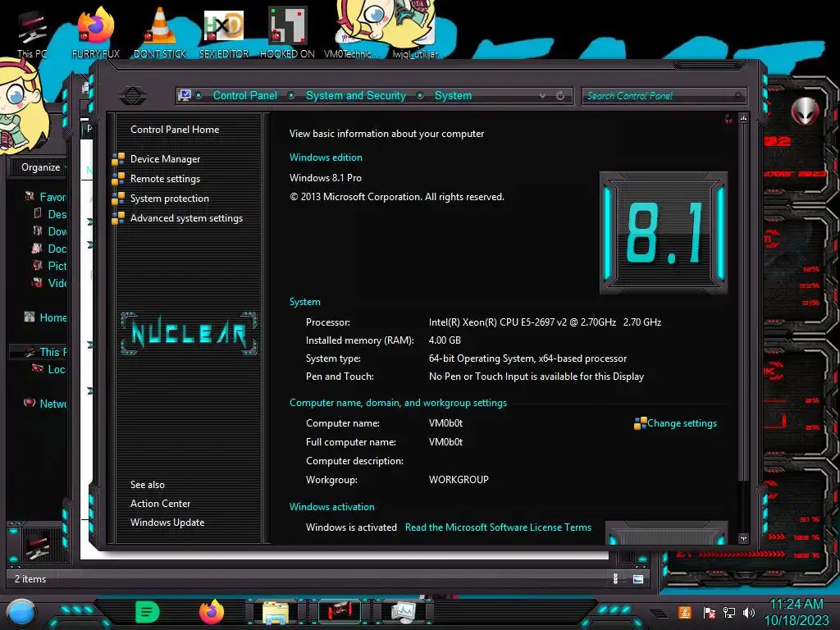Open green chat app on taskbar
Image resolution: width=840 pixels, height=630 pixels.
pos(148,612)
